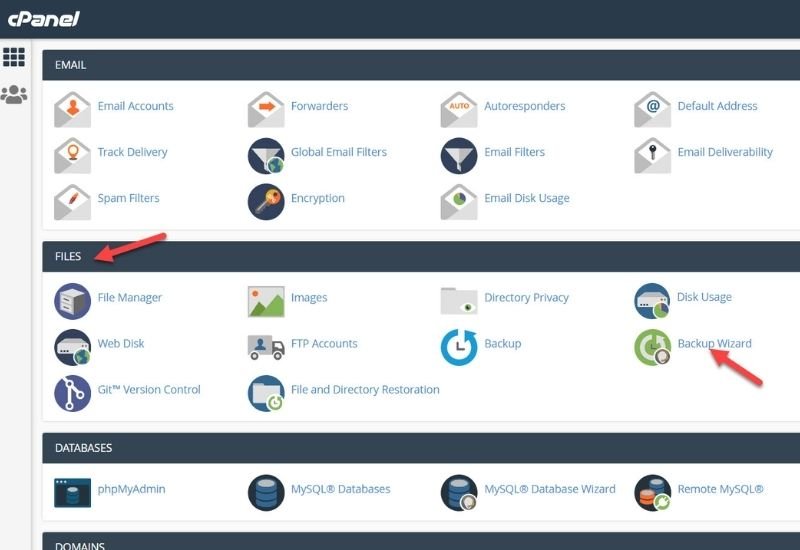This screenshot has height=550, width=800.
Task: Open the Directory Privacy link
Action: coord(526,297)
